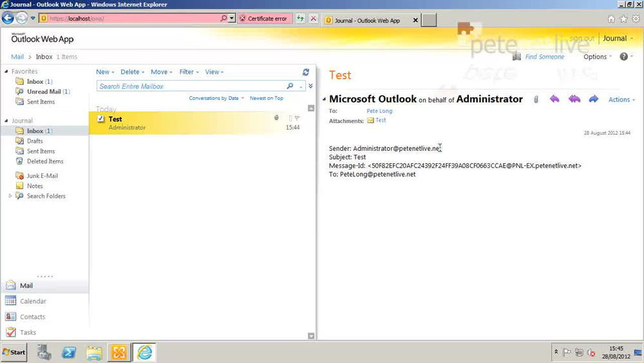Select Deleted Items folder
644x363 pixels.
pos(44,161)
